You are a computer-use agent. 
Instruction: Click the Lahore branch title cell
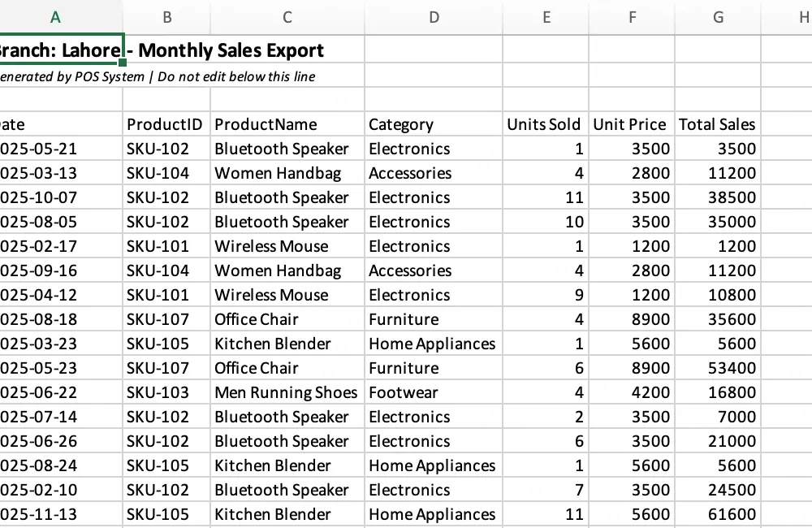pos(61,50)
